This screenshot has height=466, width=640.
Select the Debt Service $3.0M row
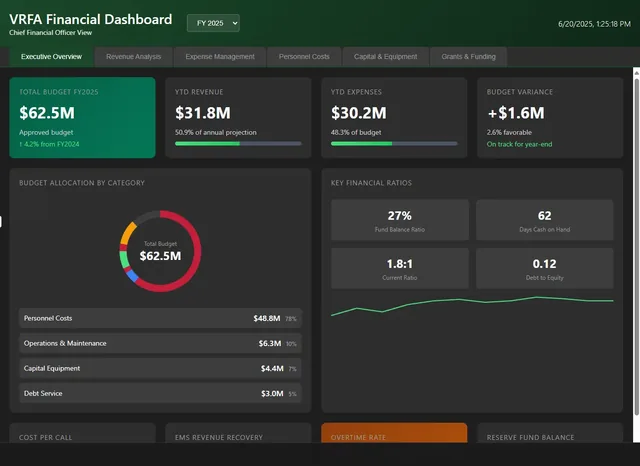[160, 393]
